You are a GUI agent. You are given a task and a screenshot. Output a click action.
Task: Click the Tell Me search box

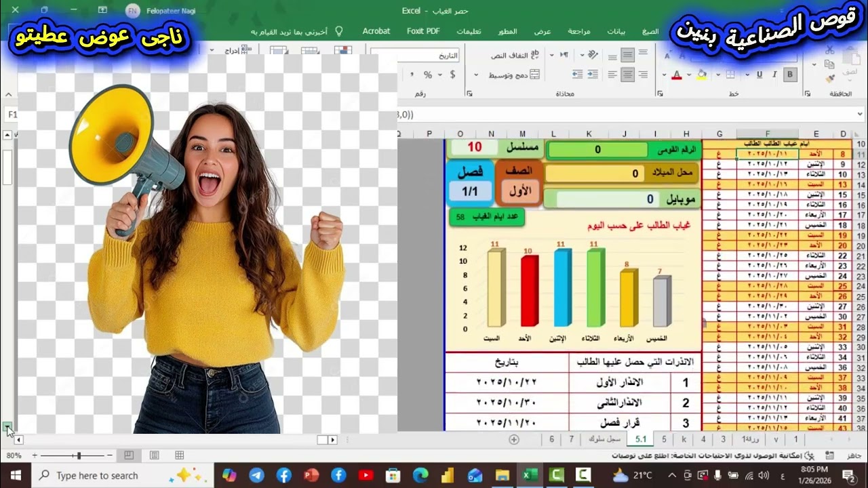coord(297,31)
